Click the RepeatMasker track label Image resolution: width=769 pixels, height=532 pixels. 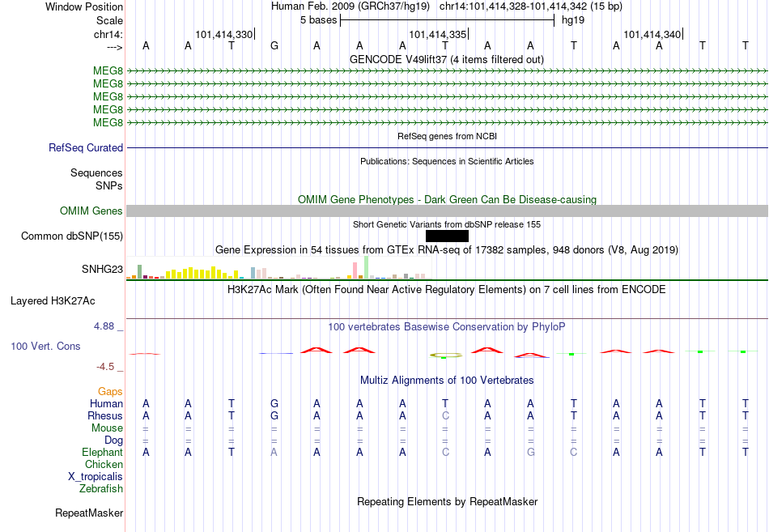89,513
